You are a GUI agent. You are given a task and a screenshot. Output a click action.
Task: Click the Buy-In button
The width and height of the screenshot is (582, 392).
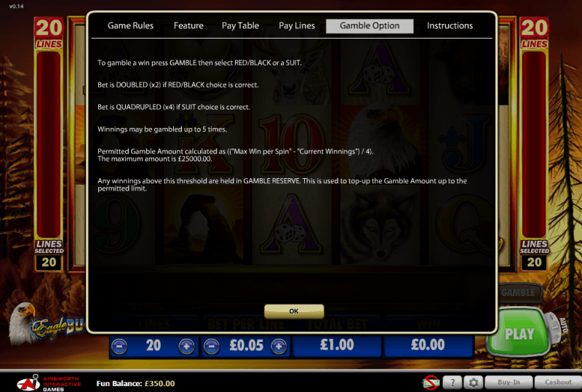pyautogui.click(x=509, y=383)
